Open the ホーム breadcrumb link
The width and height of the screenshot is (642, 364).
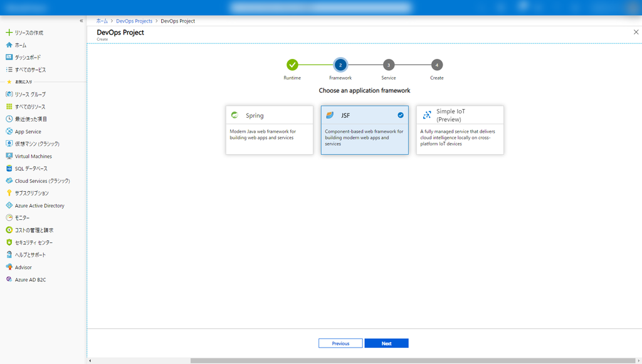pyautogui.click(x=102, y=21)
